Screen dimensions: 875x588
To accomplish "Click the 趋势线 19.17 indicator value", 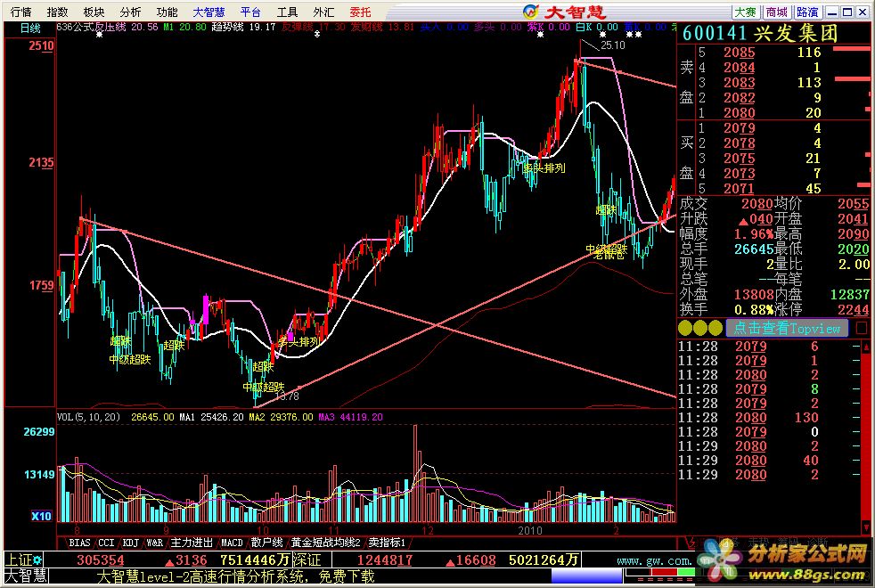I will [x=243, y=27].
